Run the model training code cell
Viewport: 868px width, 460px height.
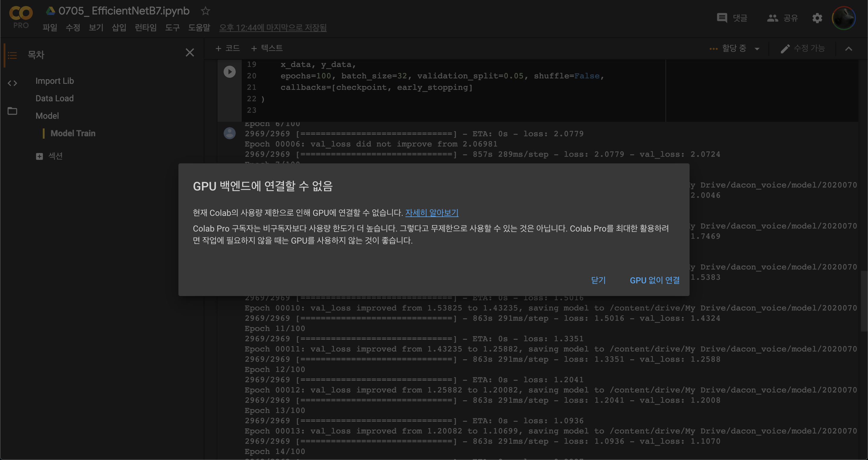229,71
